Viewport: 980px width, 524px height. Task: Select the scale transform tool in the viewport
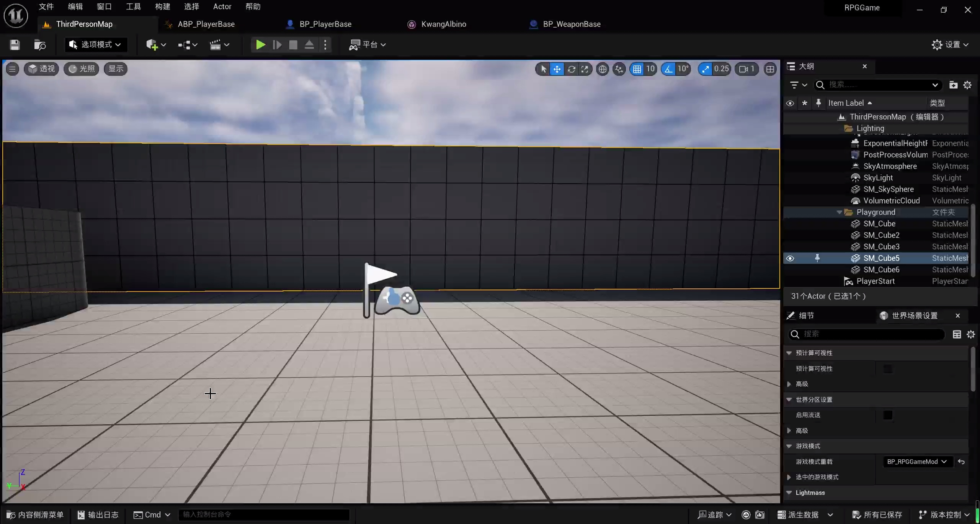click(585, 69)
